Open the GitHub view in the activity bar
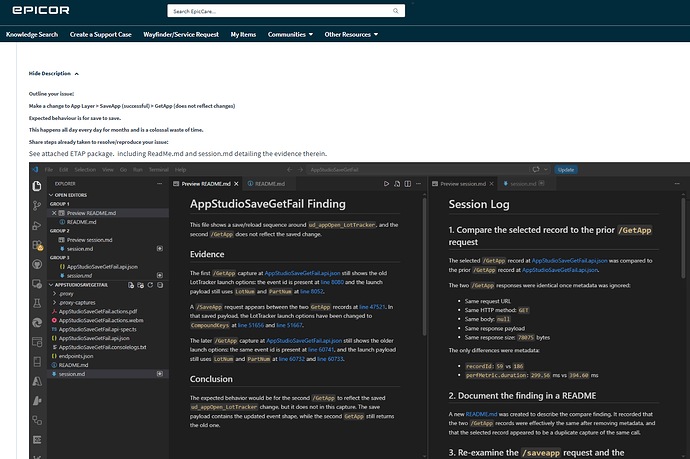The height and width of the screenshot is (459, 690). 37,264
